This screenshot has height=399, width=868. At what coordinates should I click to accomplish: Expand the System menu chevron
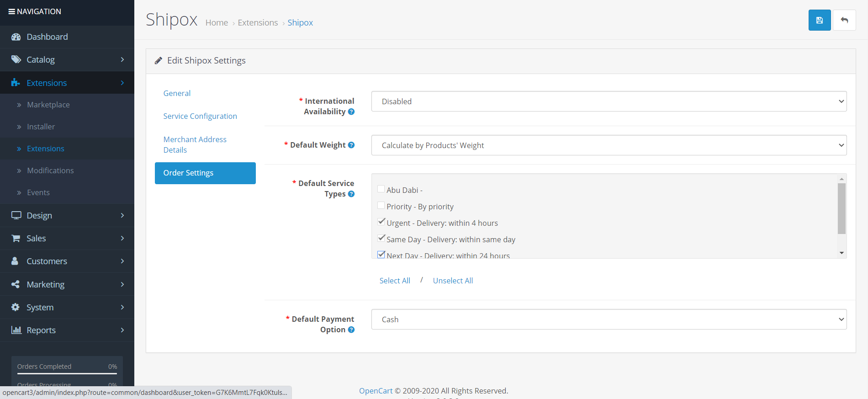(x=122, y=307)
